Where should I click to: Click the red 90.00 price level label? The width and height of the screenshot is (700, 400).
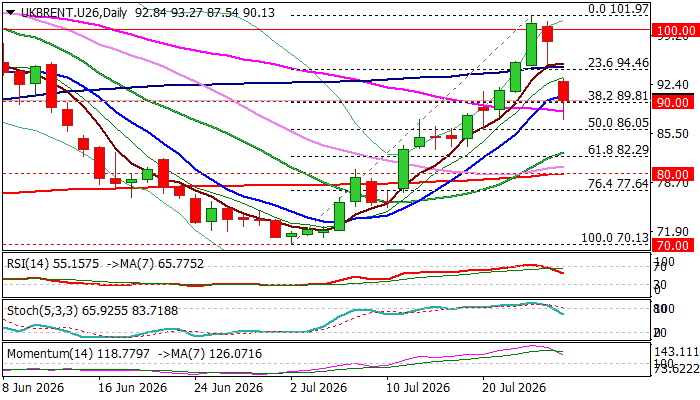(673, 102)
